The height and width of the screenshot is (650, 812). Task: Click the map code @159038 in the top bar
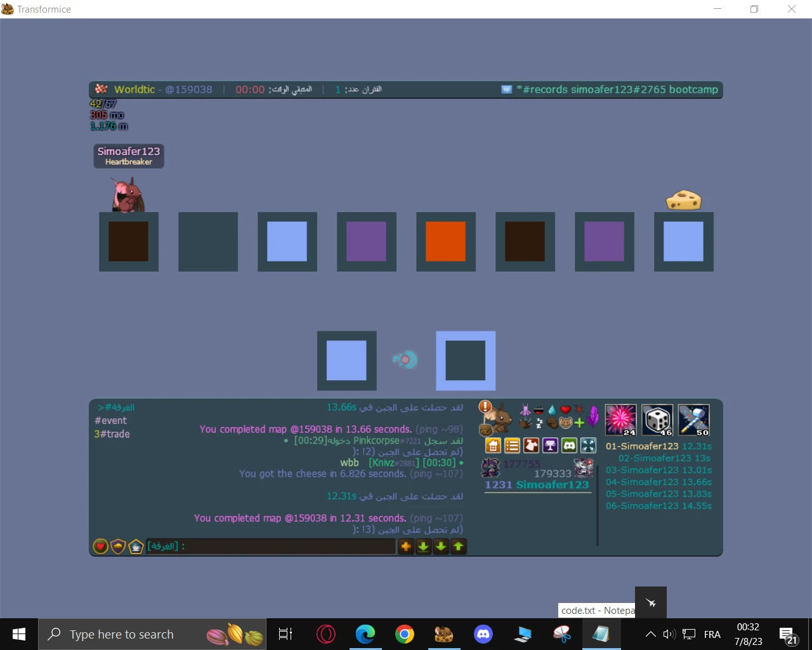click(x=188, y=90)
